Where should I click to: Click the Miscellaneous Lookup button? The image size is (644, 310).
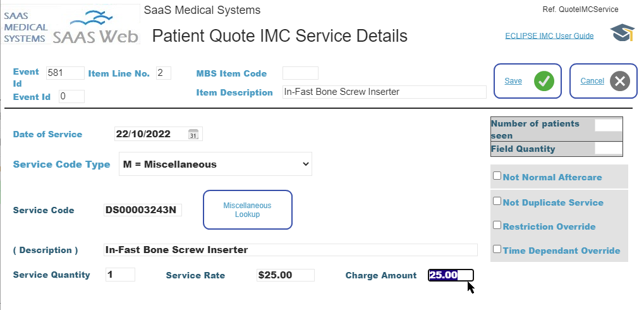248,209
